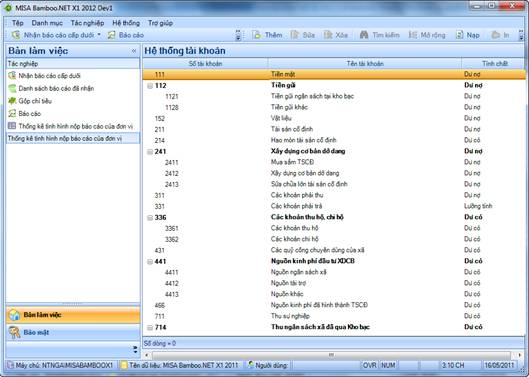529x377 pixels.
Task: Collapse account 336 tree node
Action: point(150,218)
